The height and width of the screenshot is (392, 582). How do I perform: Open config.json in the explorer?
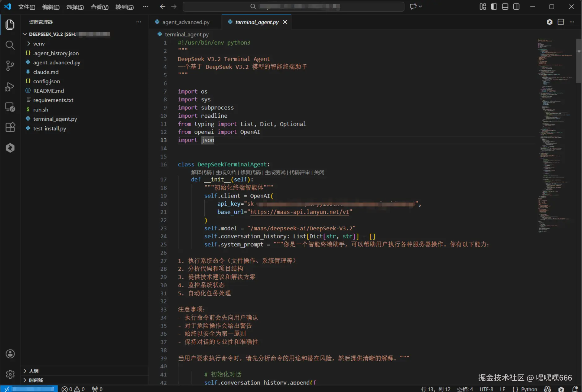click(46, 81)
